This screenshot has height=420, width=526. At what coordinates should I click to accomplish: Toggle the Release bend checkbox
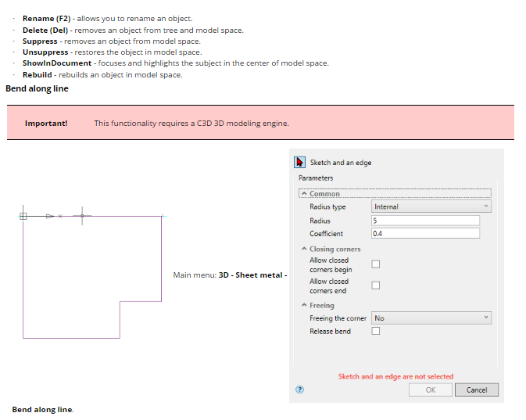pyautogui.click(x=376, y=331)
